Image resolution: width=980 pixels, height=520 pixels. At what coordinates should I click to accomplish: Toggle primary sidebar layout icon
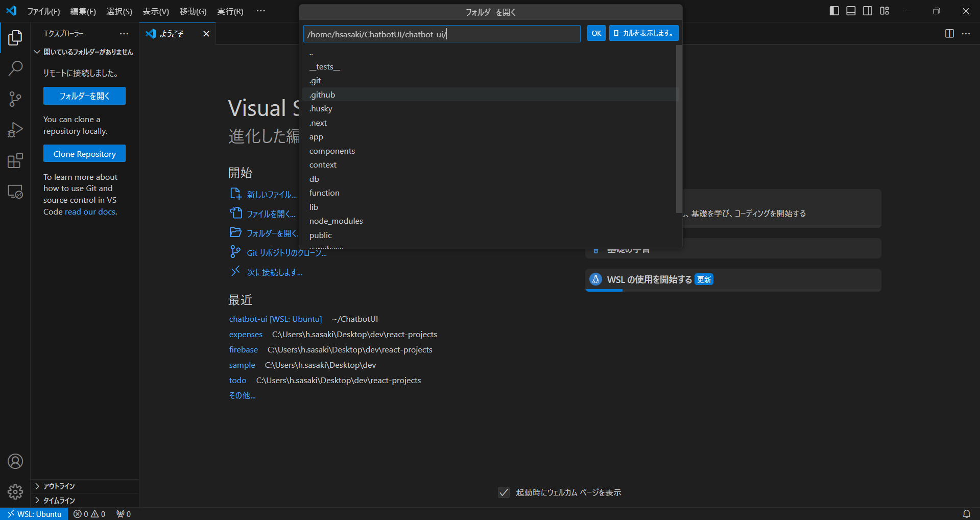pyautogui.click(x=834, y=11)
